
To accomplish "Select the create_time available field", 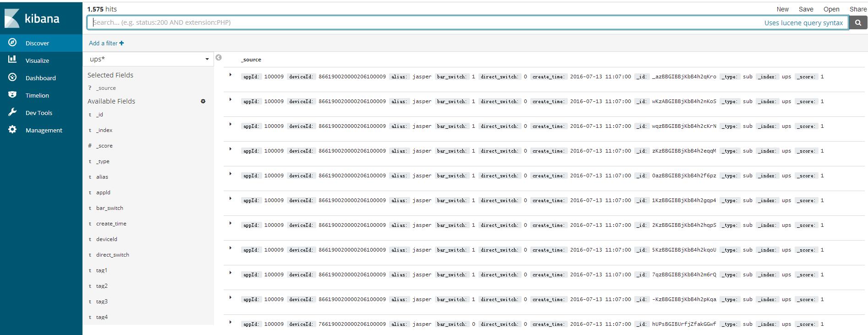I will point(111,224).
